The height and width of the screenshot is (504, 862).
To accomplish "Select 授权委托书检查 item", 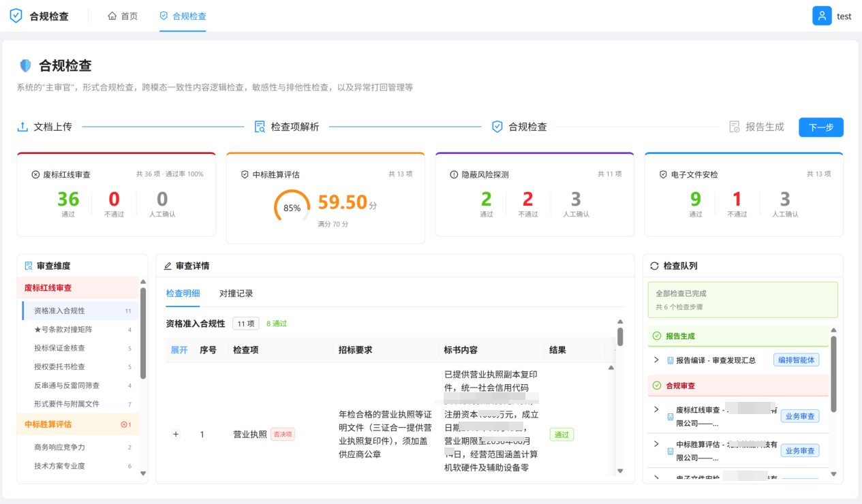I will 80,366.
